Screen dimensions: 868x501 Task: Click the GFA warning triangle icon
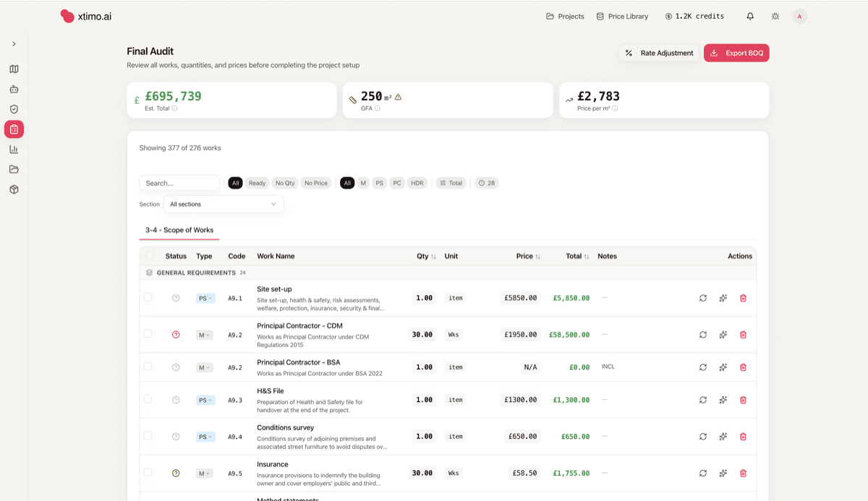click(x=398, y=97)
